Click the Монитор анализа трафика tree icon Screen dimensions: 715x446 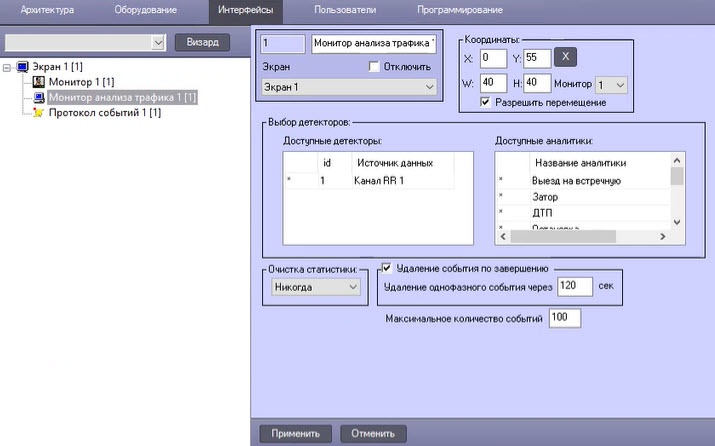click(x=39, y=97)
